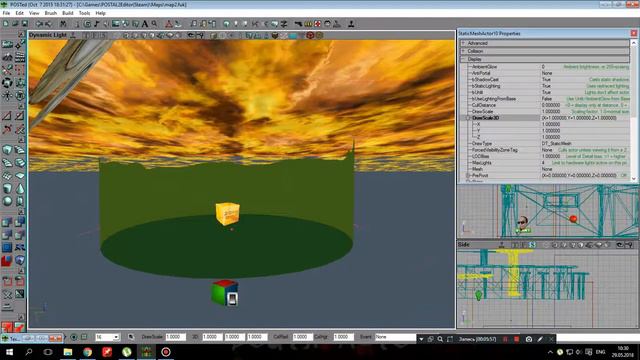Play the map with joystick icon
The width and height of the screenshot is (640, 360).
(351, 24)
